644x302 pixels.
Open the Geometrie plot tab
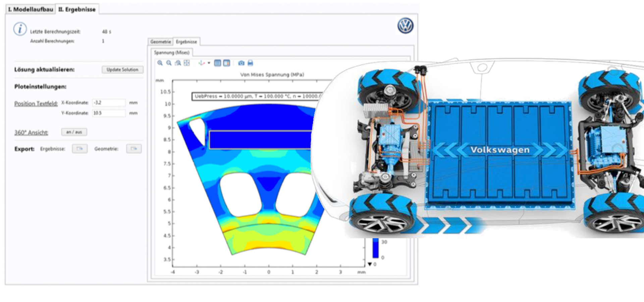point(160,42)
